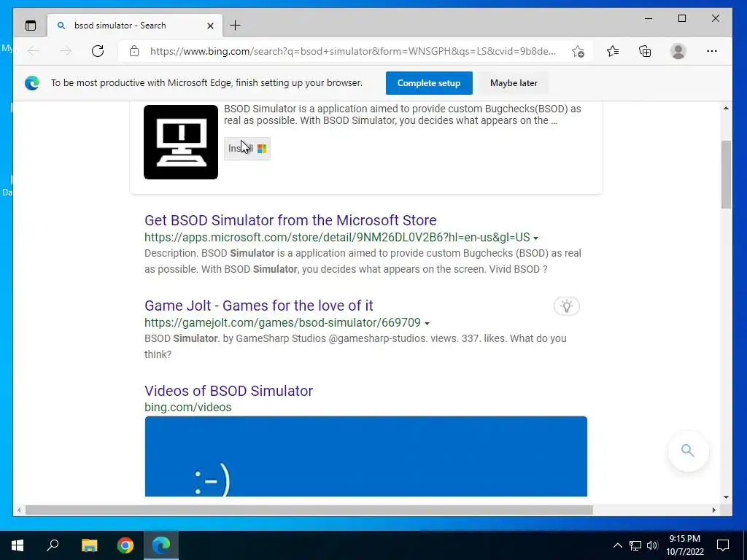Expand the gamejolt.com URL dropdown arrow
Viewport: 747px width, 560px height.
click(427, 323)
